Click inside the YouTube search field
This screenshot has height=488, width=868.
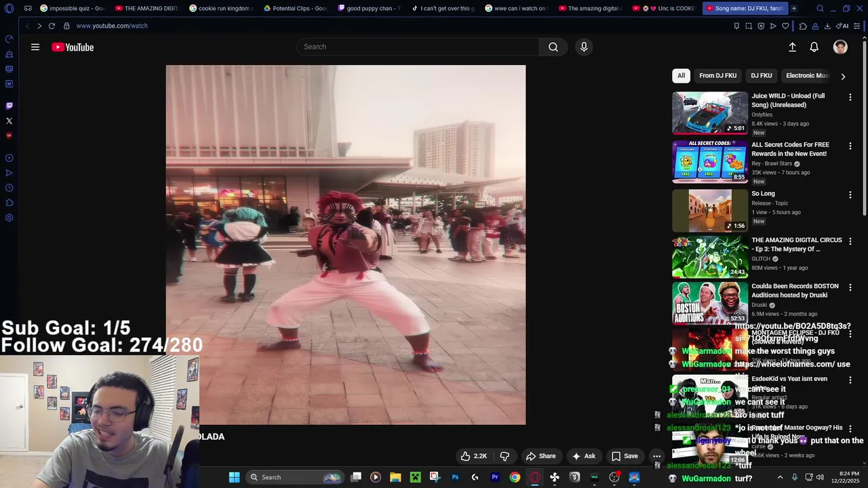pos(418,47)
